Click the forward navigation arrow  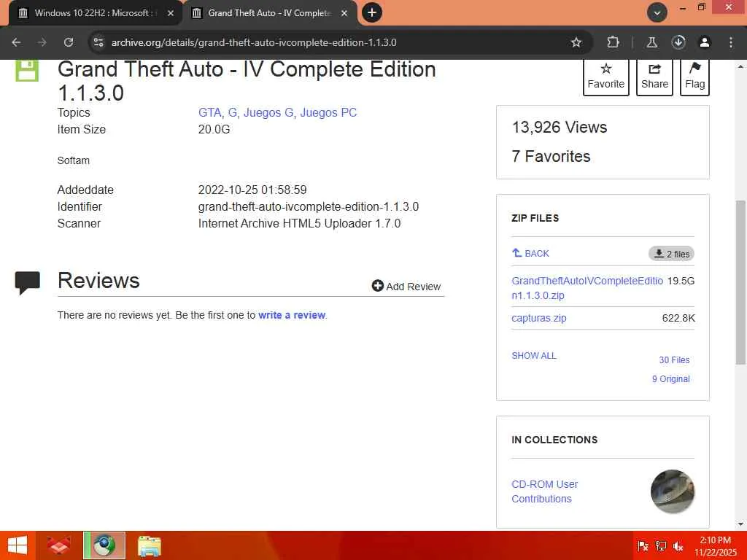[x=42, y=42]
